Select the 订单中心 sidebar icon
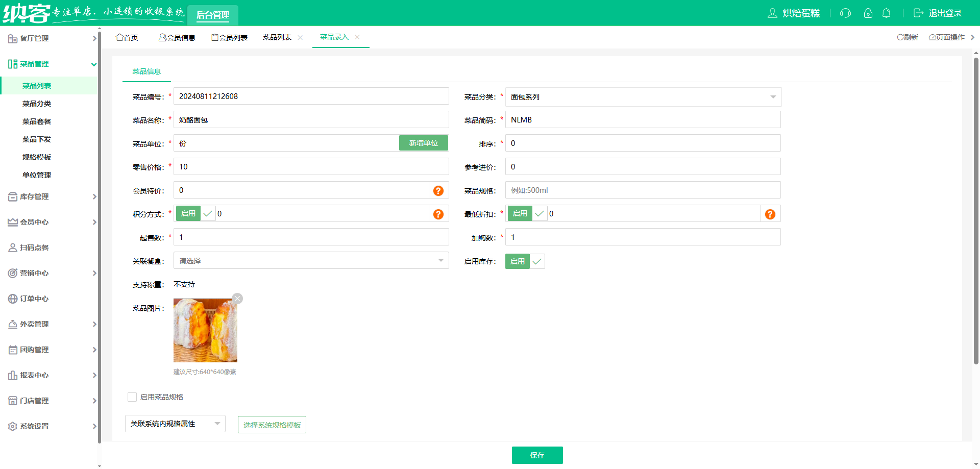This screenshot has width=980, height=469. pyautogui.click(x=12, y=299)
